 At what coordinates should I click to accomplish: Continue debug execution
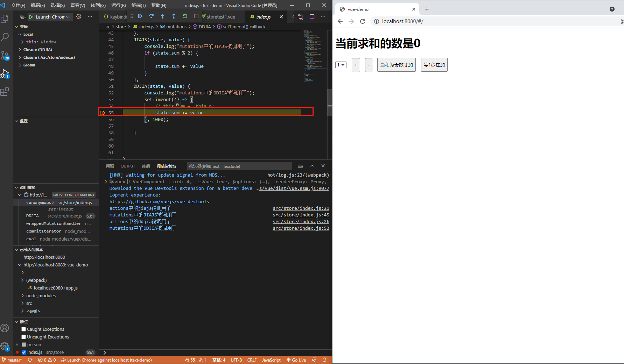(140, 16)
